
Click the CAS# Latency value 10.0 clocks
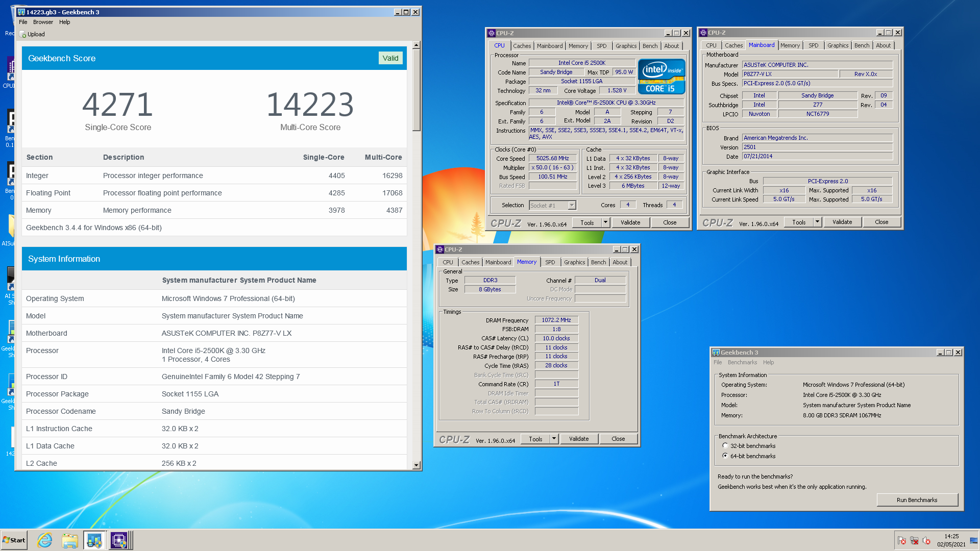tap(556, 338)
